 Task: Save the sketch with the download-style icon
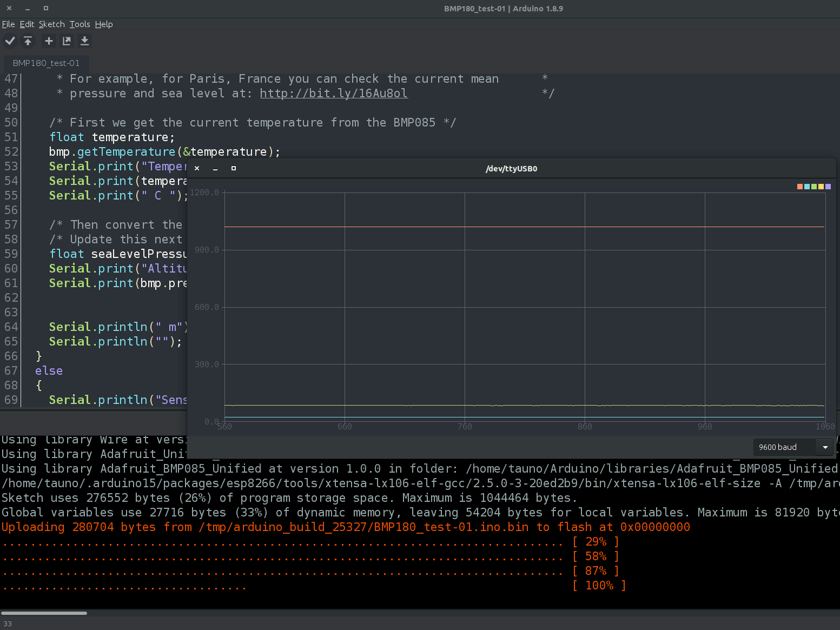pos(84,41)
